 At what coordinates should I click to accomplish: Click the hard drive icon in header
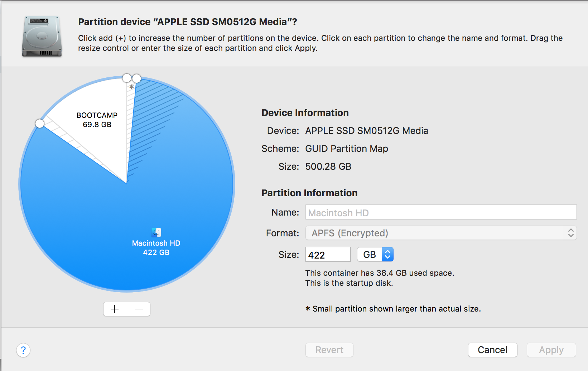click(42, 37)
